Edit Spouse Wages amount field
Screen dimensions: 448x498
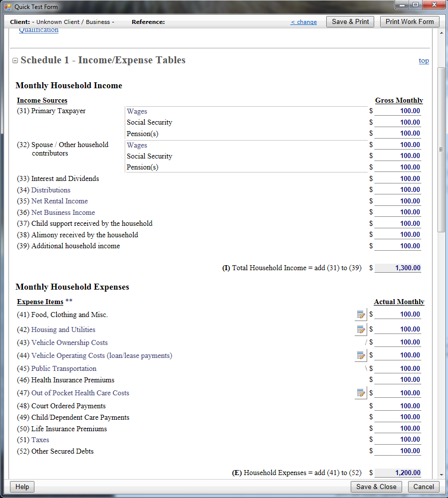click(398, 145)
